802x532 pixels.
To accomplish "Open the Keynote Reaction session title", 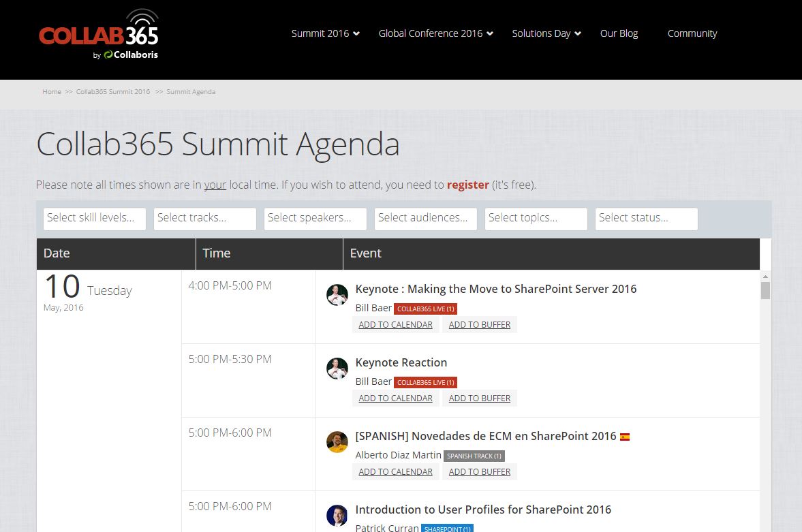I will coord(401,362).
